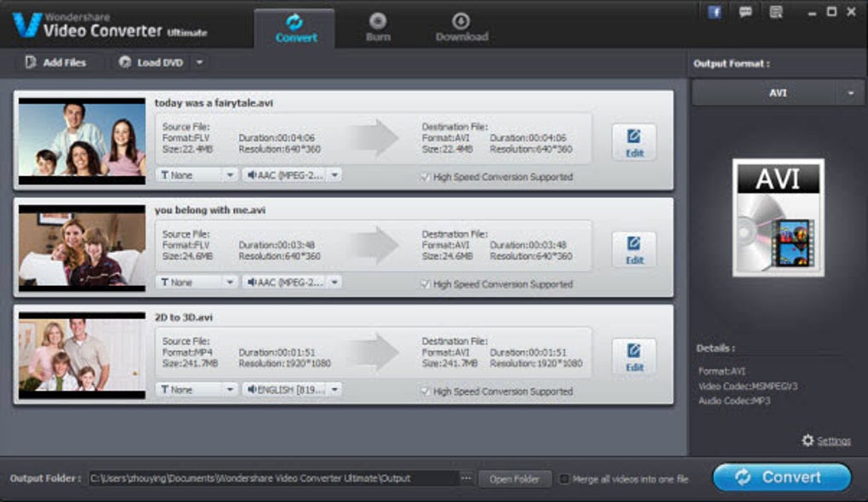Open the Settings link
This screenshot has height=502, width=868.
pos(834,441)
